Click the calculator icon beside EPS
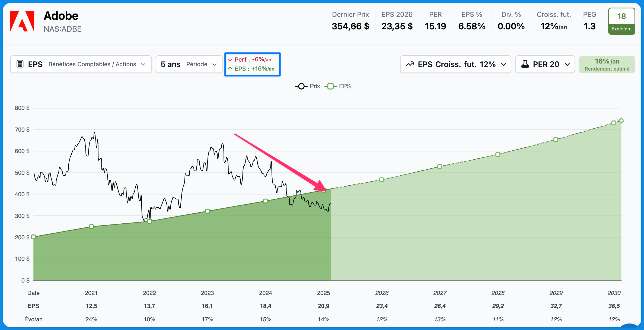Screen dimensions: 644x330 [x=20, y=64]
